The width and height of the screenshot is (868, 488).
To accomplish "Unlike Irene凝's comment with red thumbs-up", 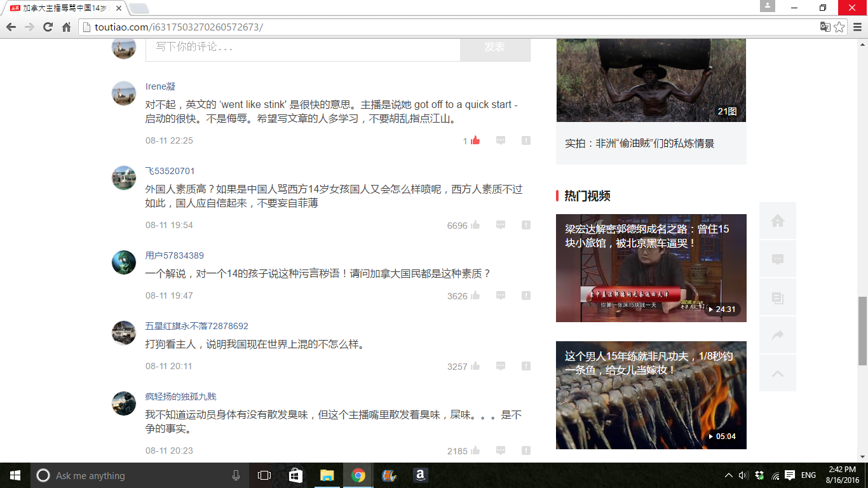I will point(475,140).
